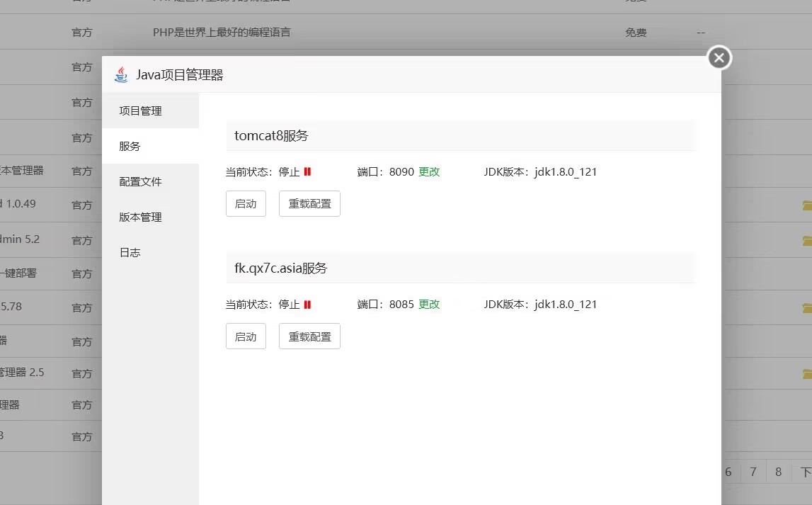Reload tomcat8 config via 重载配置

[309, 203]
